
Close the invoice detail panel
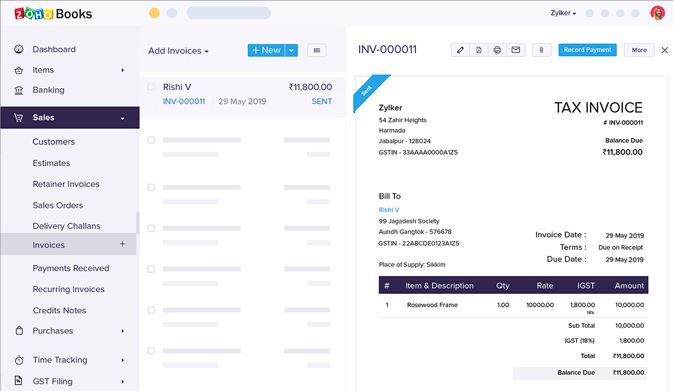tap(664, 50)
